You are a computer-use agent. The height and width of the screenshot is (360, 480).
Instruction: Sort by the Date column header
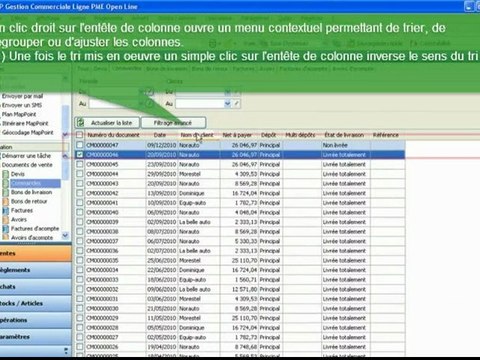(160, 135)
